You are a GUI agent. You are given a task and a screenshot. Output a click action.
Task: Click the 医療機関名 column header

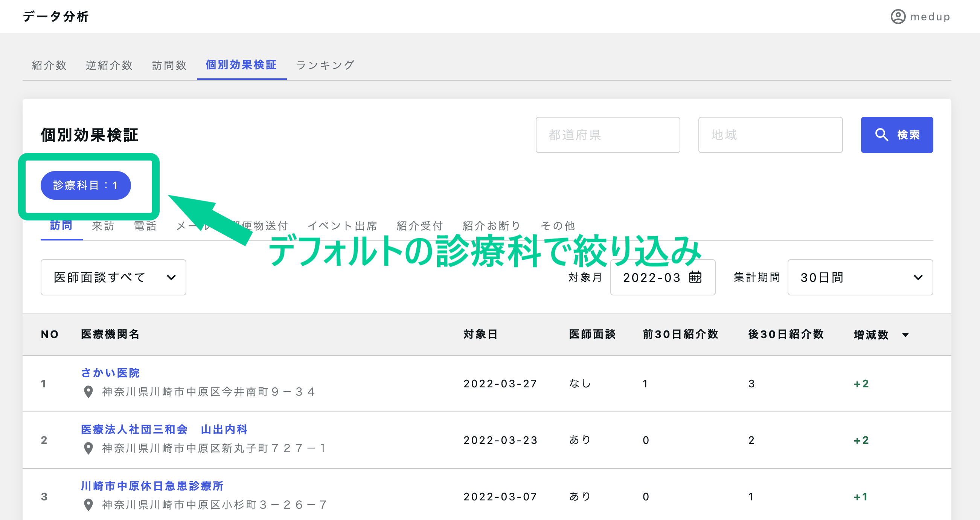click(110, 334)
